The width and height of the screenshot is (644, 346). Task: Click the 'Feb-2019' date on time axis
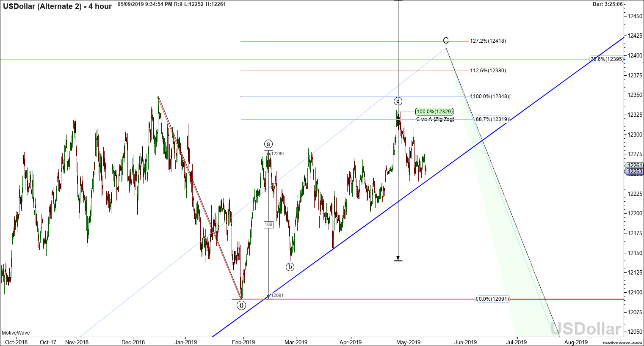coord(244,342)
